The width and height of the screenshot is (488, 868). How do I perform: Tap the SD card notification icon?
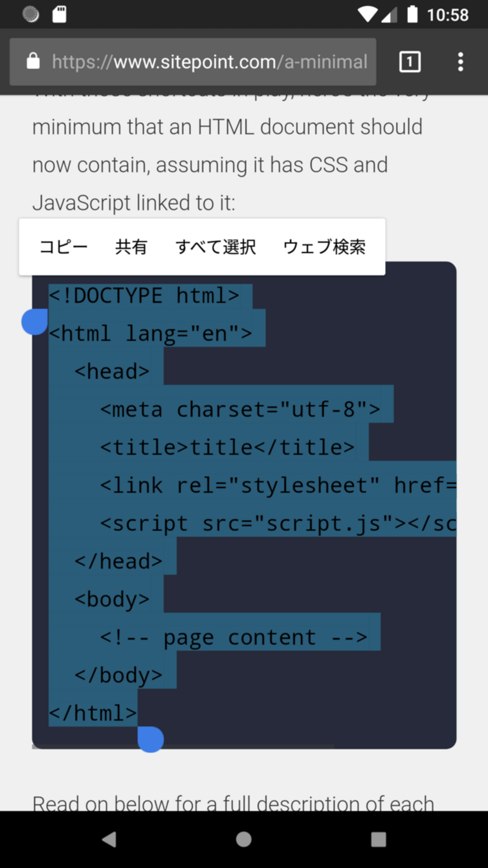(59, 15)
